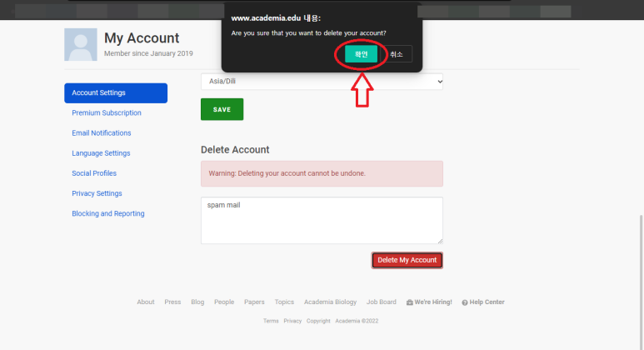Open the People footer link
The image size is (644, 350).
[224, 302]
